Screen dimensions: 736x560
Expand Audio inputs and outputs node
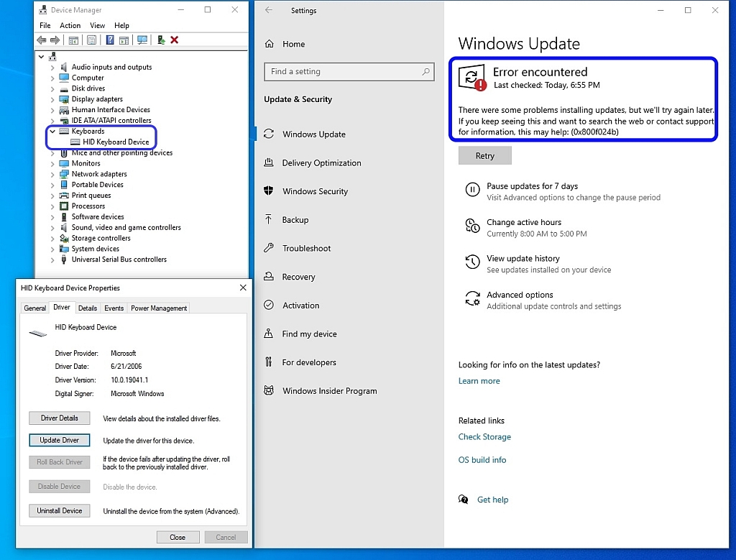(x=52, y=68)
